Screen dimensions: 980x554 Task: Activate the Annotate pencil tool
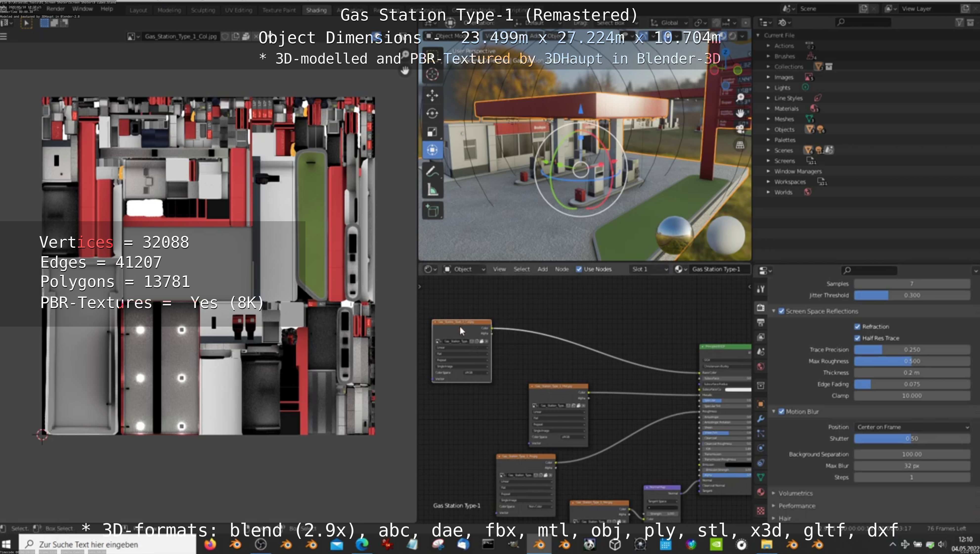coord(432,172)
